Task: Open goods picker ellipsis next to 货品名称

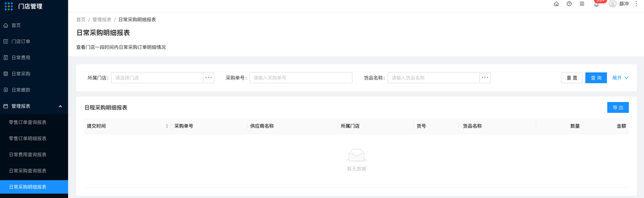Action: tap(485, 78)
